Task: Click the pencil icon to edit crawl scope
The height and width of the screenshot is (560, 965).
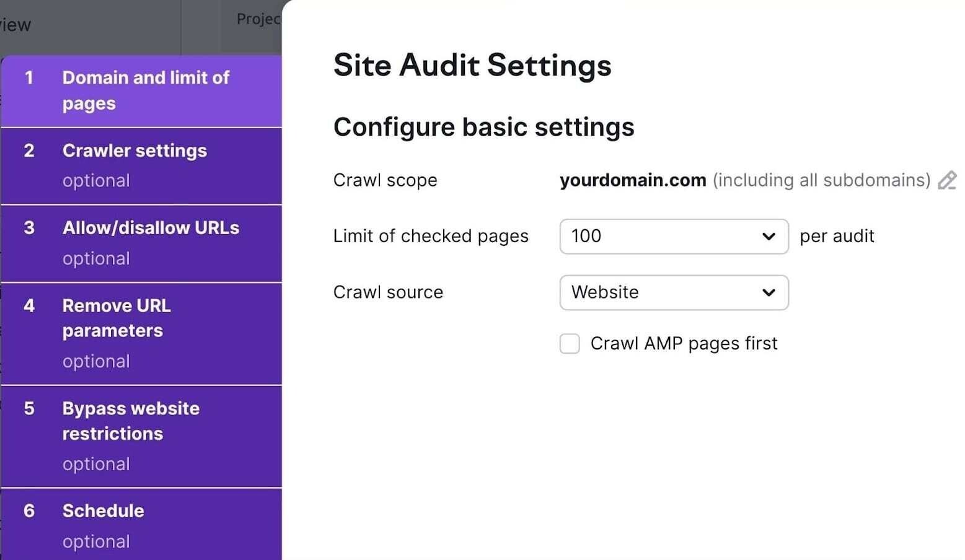Action: coord(946,180)
